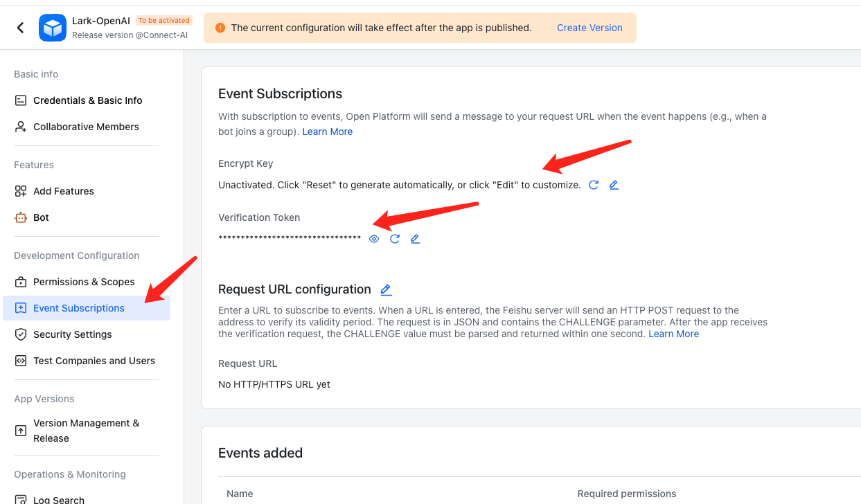Open Learn More in Request URL section
Viewport: 861px width, 504px height.
pos(673,333)
